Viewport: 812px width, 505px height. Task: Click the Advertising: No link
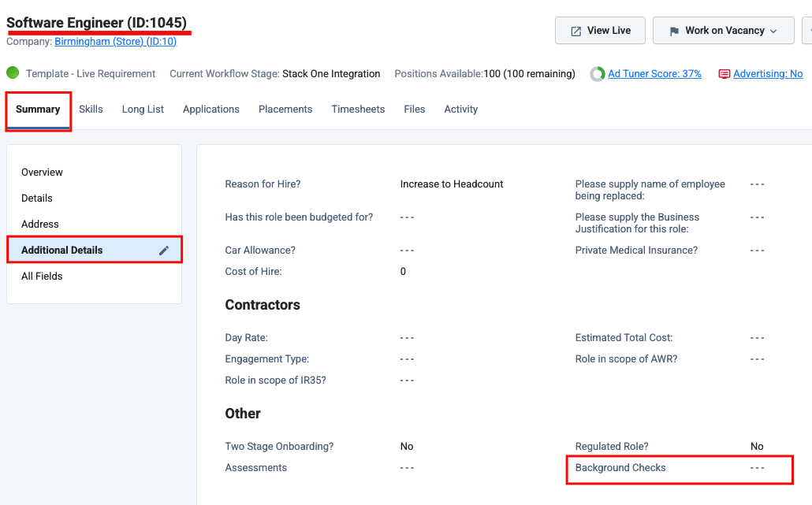point(766,73)
